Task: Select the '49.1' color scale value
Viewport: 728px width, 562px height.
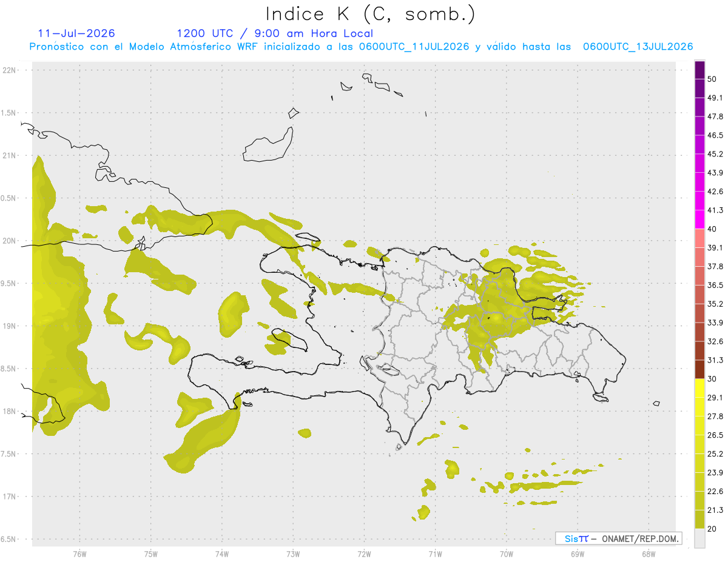Action: pos(715,98)
